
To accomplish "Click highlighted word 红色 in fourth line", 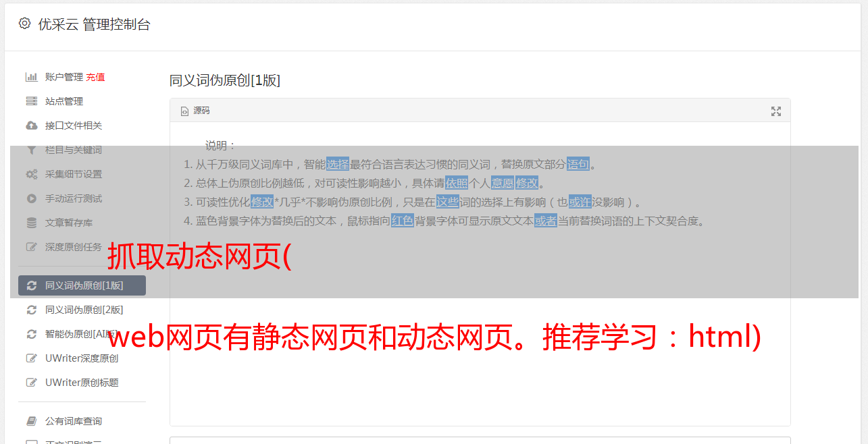I will point(403,221).
